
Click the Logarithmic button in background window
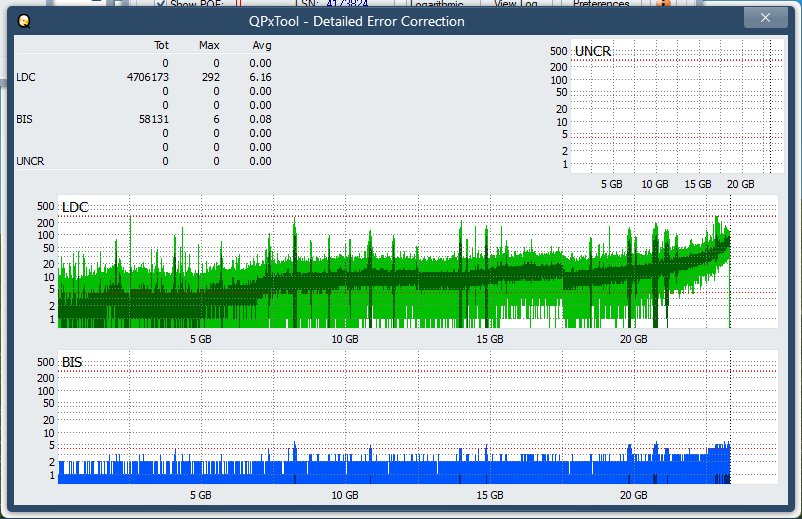click(x=436, y=4)
